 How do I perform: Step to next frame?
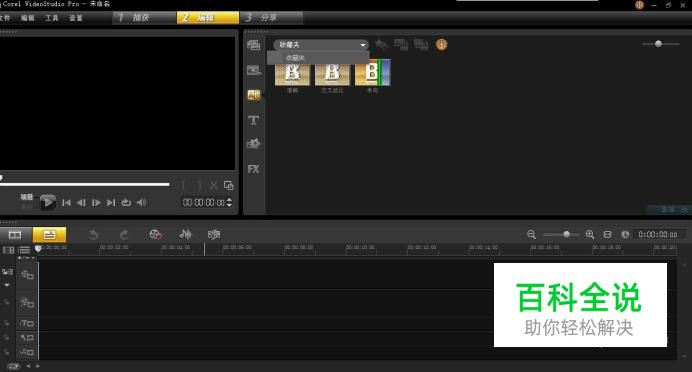pyautogui.click(x=96, y=203)
